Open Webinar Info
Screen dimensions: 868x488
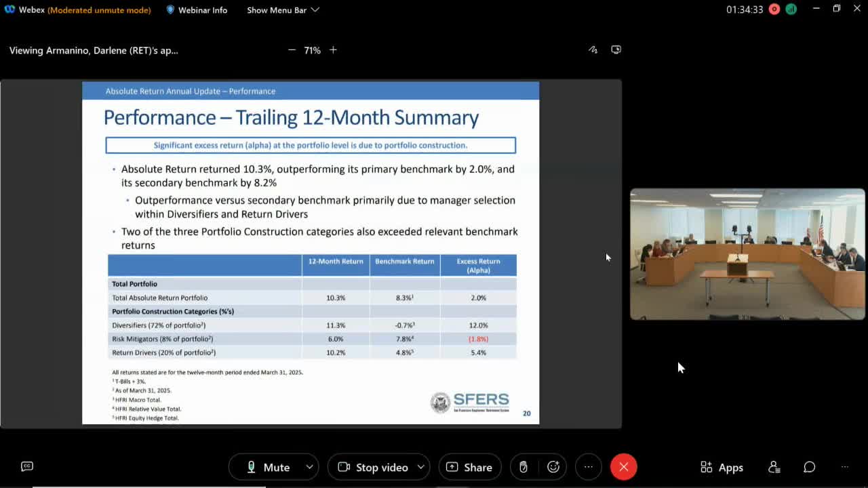pos(197,10)
